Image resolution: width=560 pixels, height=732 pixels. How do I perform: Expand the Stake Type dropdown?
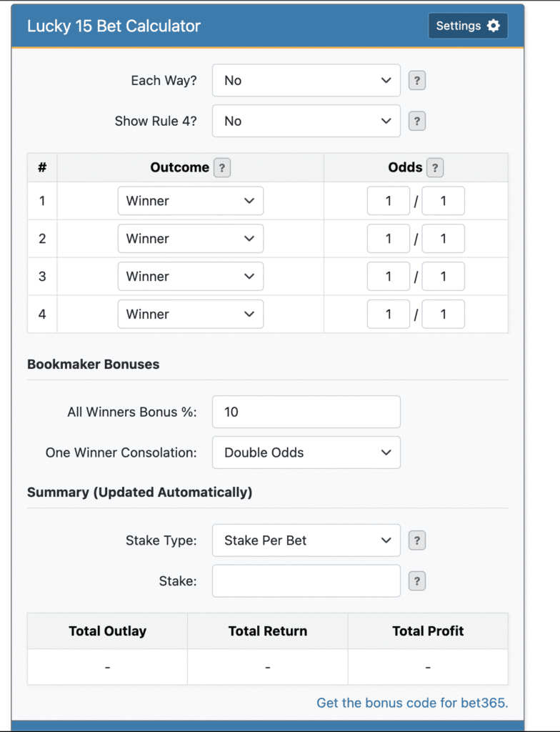(x=306, y=540)
